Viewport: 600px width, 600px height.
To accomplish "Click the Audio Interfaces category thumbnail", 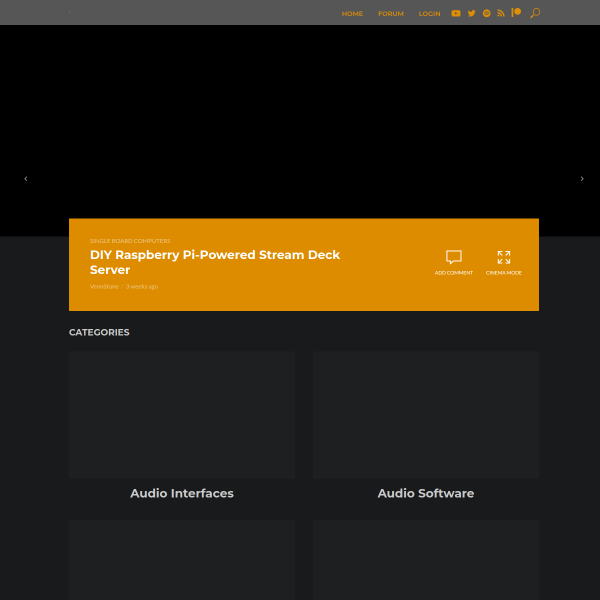I will pos(182,415).
